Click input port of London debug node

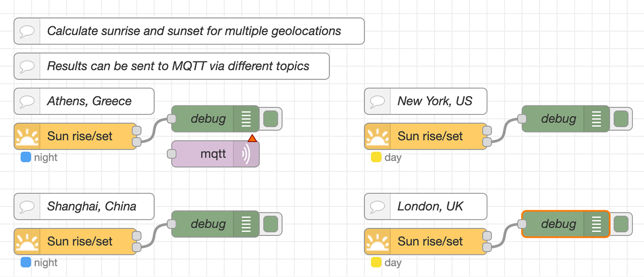tap(522, 224)
